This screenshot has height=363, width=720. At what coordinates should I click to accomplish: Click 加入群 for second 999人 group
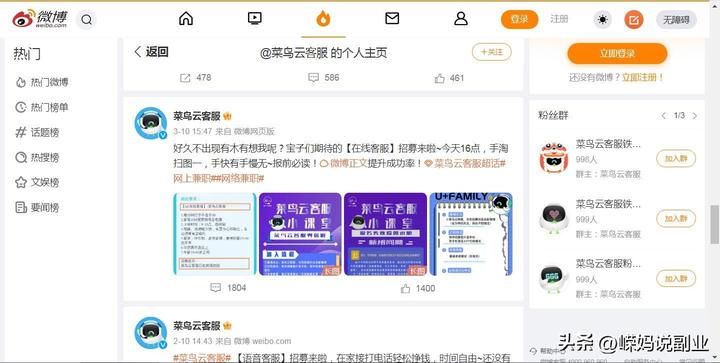[676, 218]
